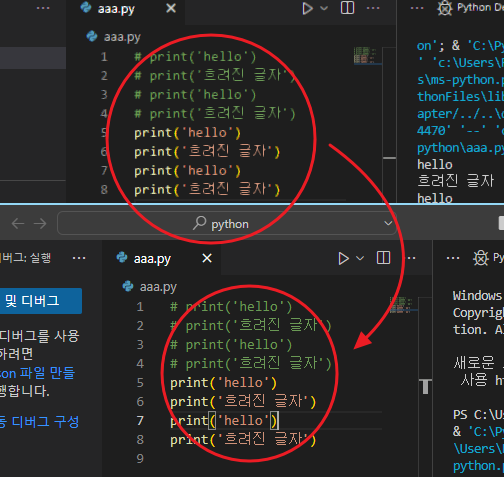Click 'Copyrigh' line in lower terminal

(478, 313)
